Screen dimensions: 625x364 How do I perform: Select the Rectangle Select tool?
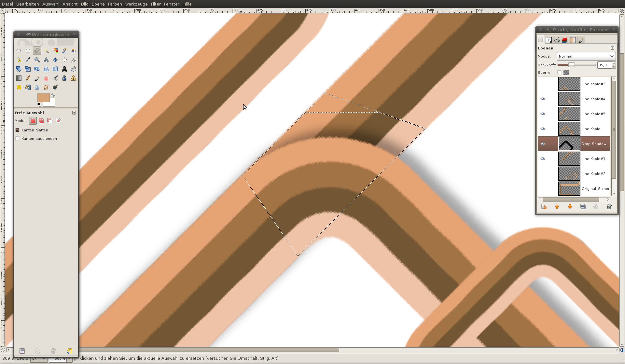coord(19,51)
